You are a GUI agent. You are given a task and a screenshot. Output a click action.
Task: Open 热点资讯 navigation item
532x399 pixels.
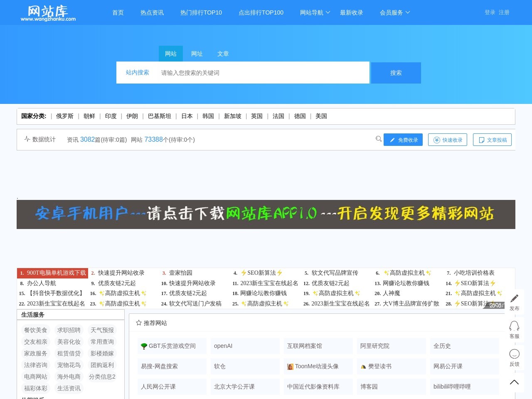click(152, 12)
